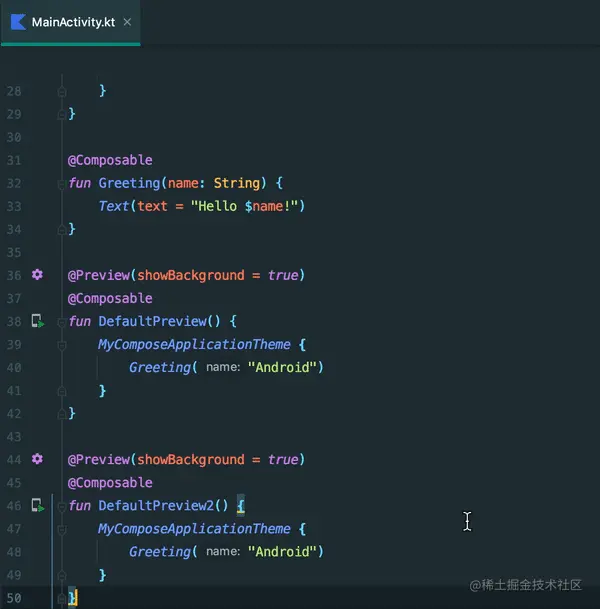
Task: Collapse DefaultPreview2 function fold marker line 46
Action: point(61,507)
